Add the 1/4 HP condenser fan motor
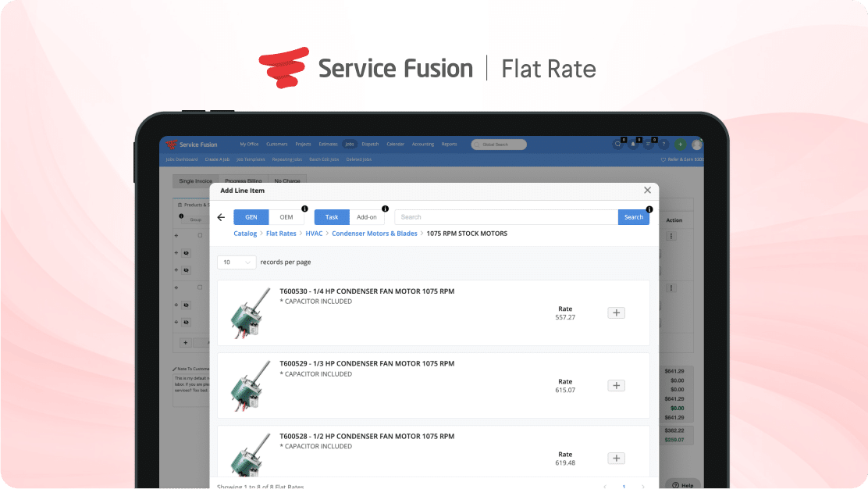The image size is (868, 489). click(x=616, y=313)
